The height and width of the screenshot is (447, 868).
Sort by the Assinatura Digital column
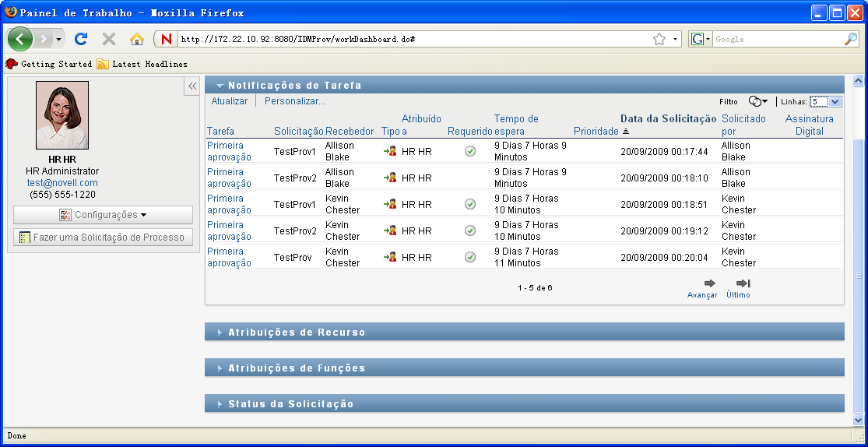coord(810,125)
